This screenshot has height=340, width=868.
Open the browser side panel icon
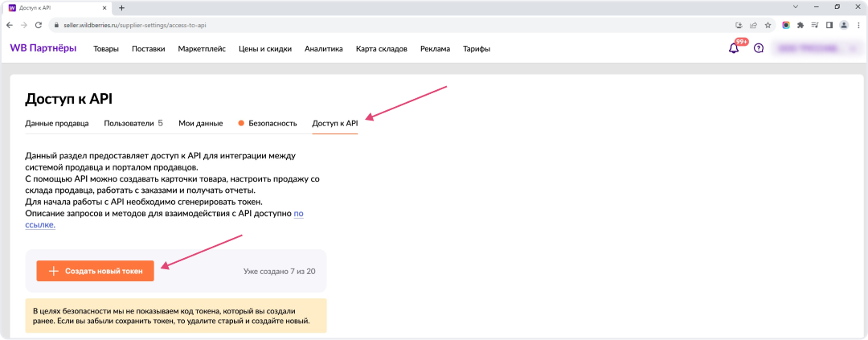pos(829,25)
